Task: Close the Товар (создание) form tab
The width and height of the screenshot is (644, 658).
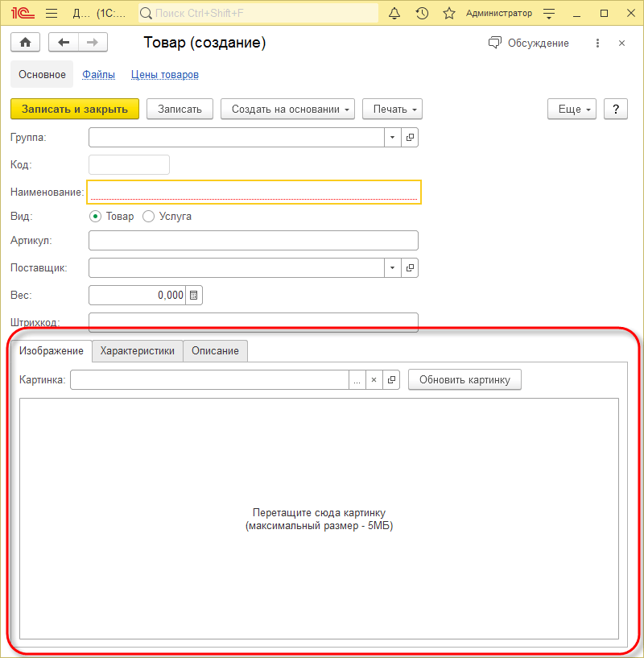Action: tap(621, 43)
